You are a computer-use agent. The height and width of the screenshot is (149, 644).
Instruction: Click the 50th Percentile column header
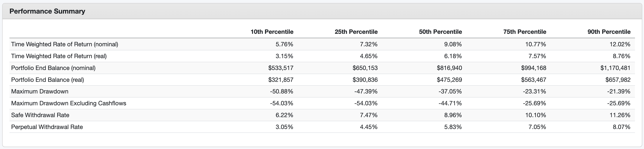pos(440,32)
